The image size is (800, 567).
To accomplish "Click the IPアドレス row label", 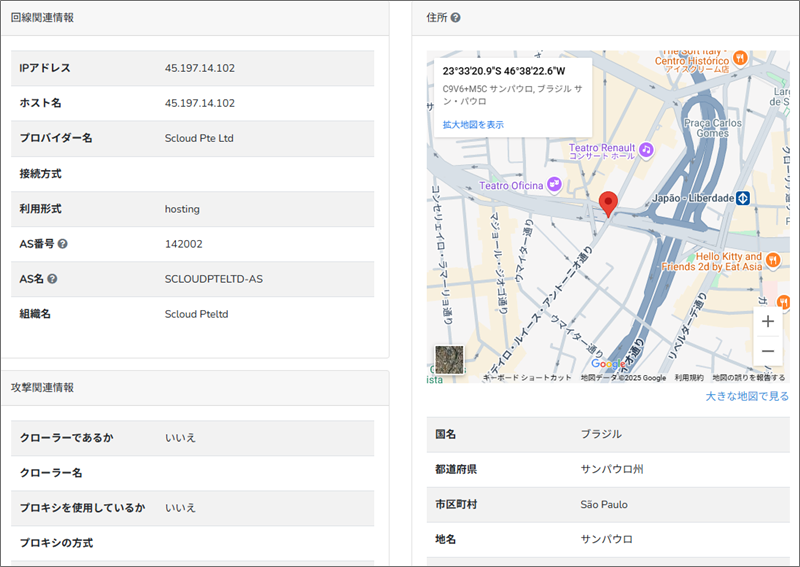I will (45, 68).
